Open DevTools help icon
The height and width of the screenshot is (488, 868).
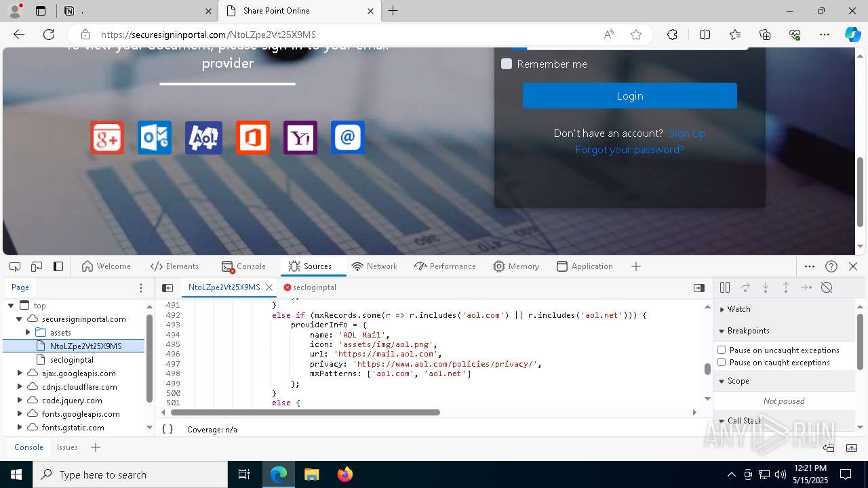click(831, 266)
